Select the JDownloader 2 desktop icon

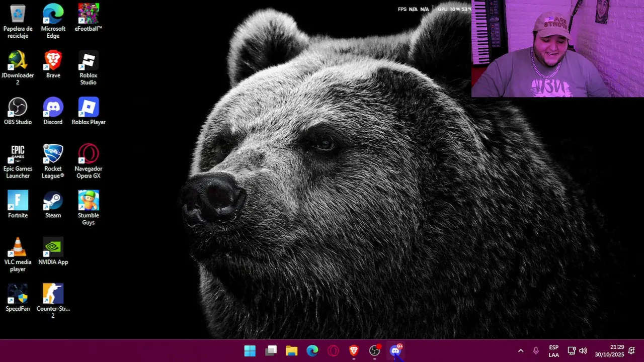pos(18,68)
